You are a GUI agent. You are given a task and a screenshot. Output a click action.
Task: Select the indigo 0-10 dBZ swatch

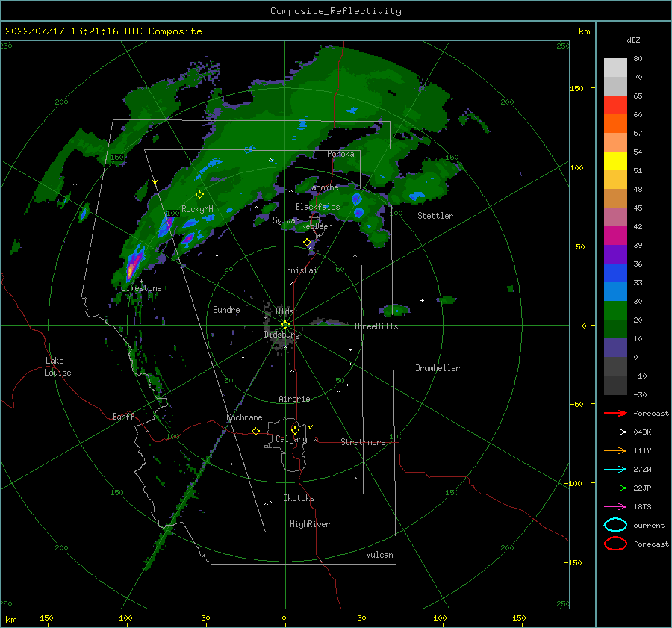(615, 348)
